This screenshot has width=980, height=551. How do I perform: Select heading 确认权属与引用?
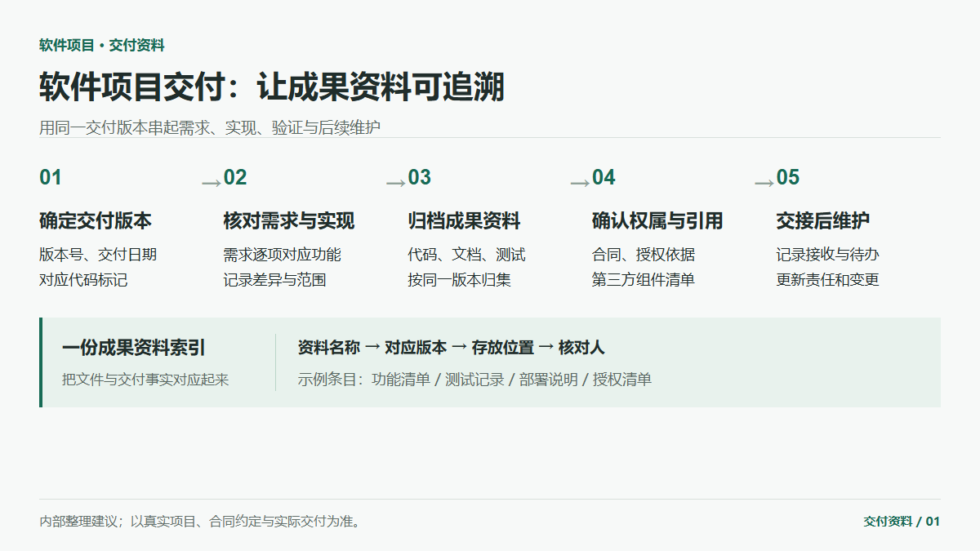click(657, 220)
